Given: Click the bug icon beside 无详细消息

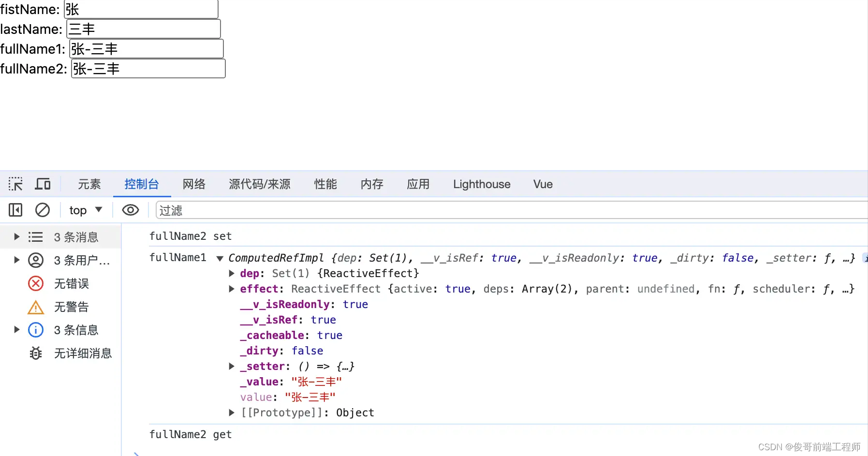Looking at the screenshot, I should coord(36,353).
